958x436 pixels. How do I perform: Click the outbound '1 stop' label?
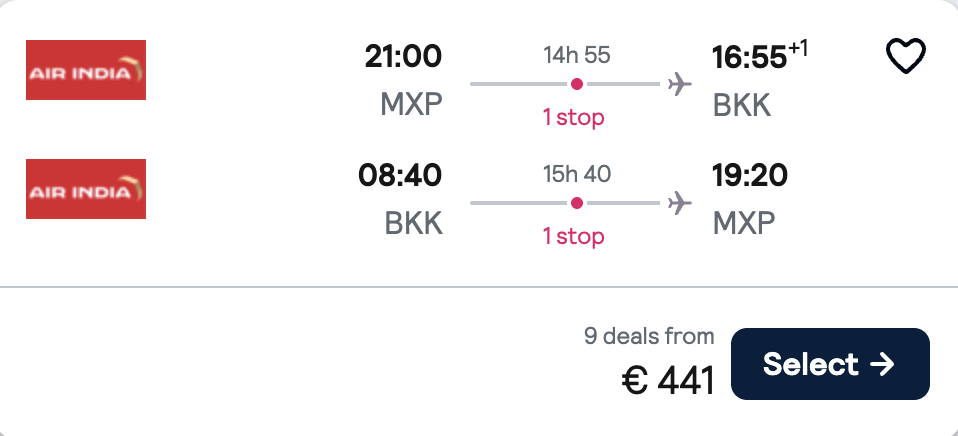tap(574, 117)
